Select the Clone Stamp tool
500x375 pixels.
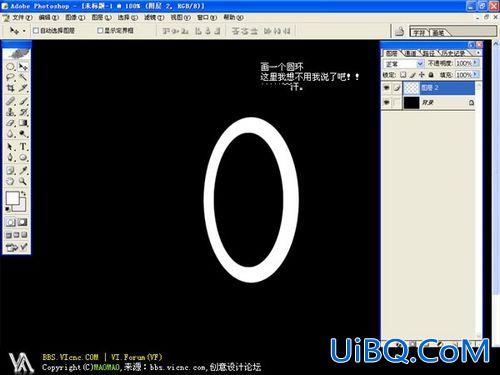click(x=10, y=112)
